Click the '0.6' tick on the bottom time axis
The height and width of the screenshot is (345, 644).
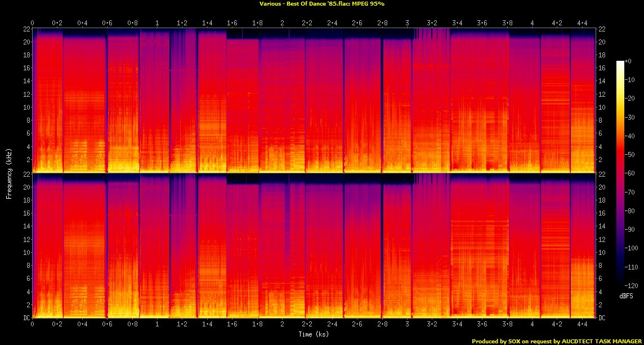click(107, 324)
